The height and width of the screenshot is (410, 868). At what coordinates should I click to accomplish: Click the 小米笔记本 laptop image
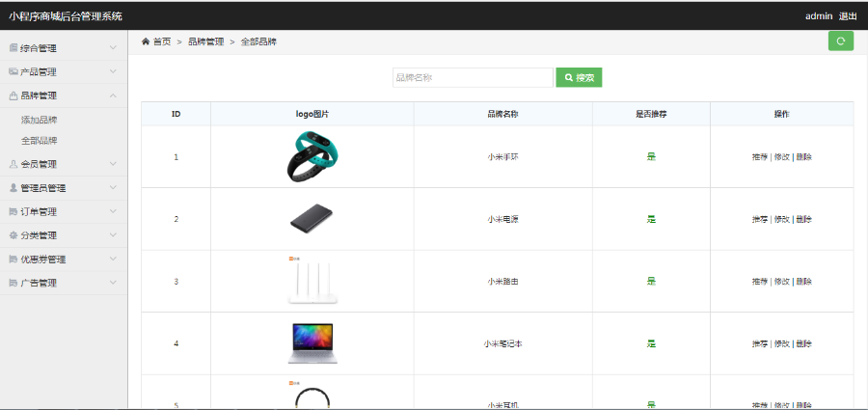(x=312, y=343)
